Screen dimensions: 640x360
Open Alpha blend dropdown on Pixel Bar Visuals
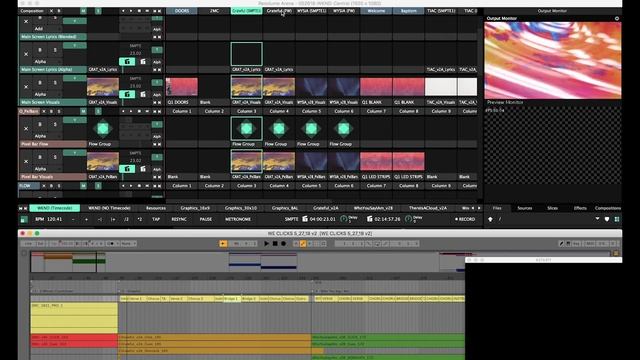[x=46, y=169]
